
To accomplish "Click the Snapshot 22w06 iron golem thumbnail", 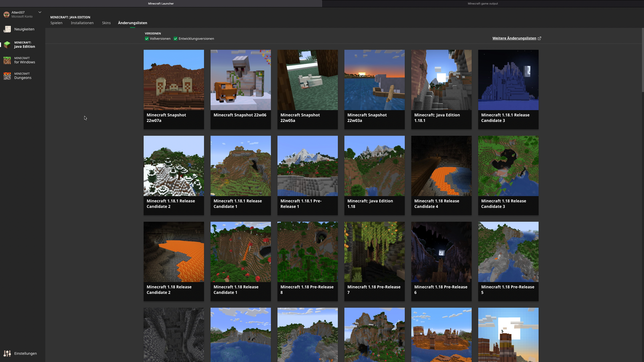I will pyautogui.click(x=240, y=80).
